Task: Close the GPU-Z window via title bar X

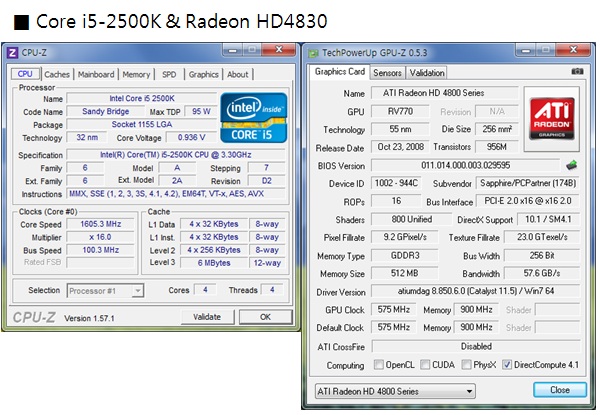Action: [x=573, y=50]
